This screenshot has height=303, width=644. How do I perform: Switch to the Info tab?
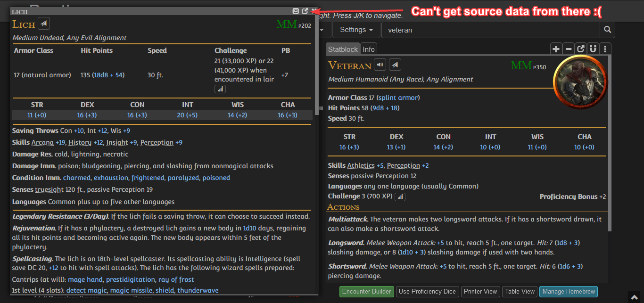[368, 49]
